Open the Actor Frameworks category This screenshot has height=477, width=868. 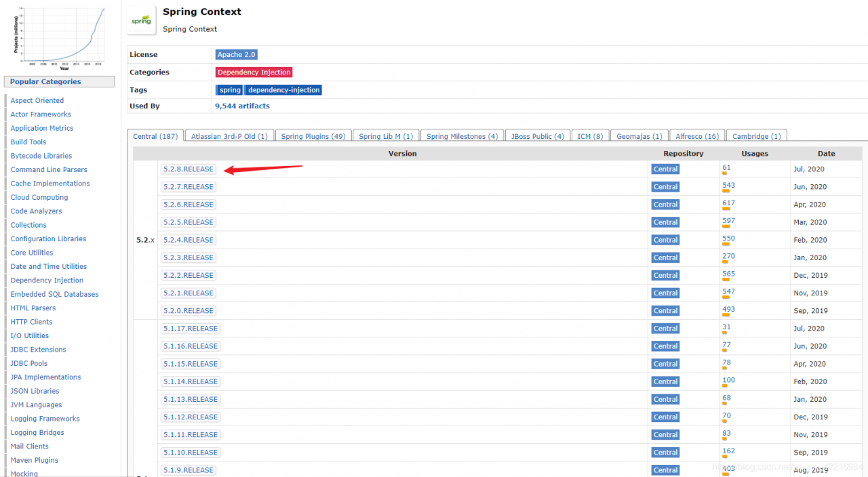41,115
